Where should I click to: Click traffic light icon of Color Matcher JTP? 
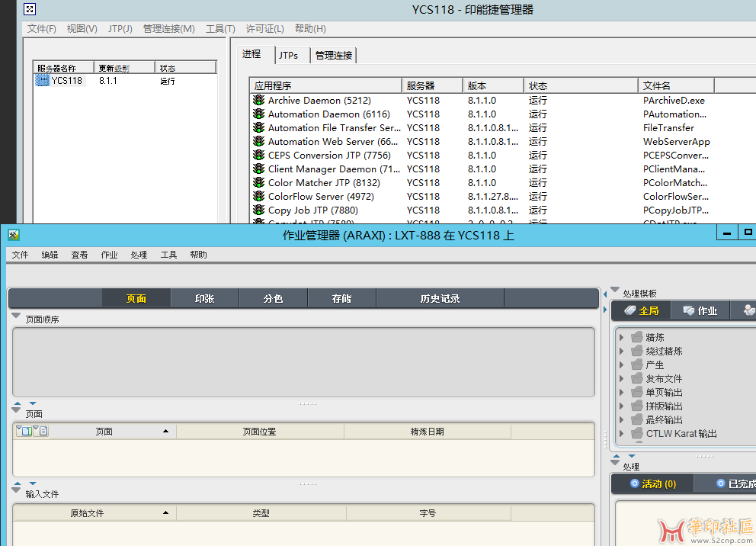point(259,183)
